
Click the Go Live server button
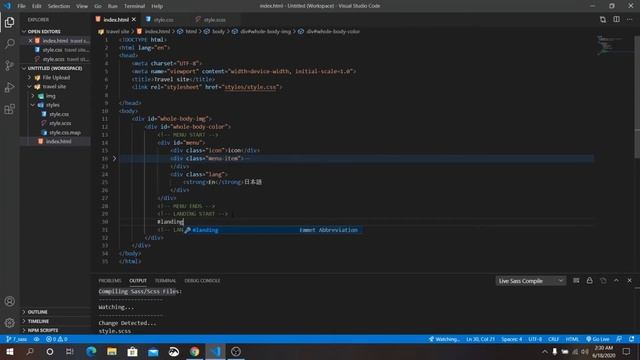click(598, 339)
